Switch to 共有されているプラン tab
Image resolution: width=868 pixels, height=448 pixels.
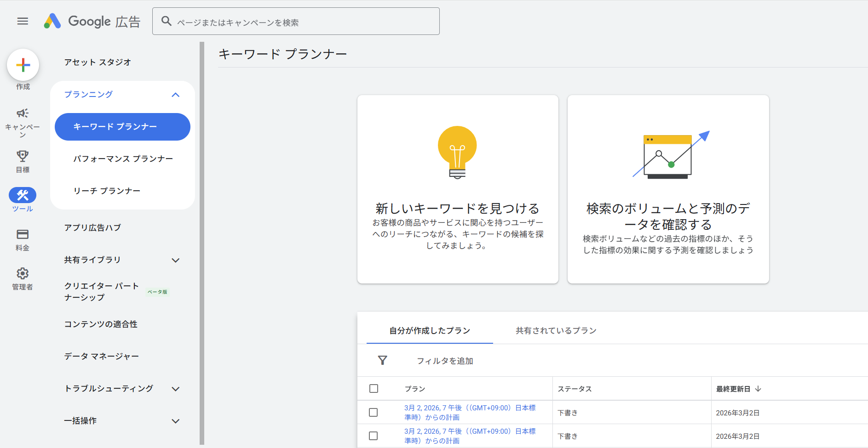[556, 330]
